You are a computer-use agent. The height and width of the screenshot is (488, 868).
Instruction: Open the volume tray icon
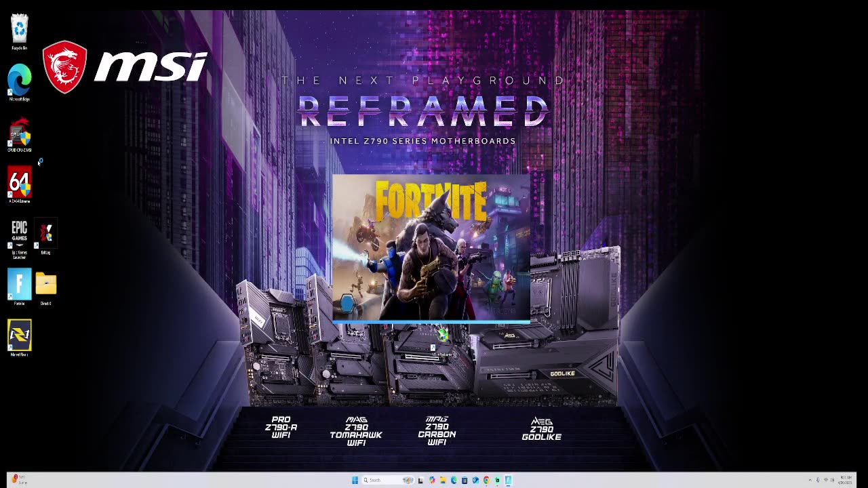tap(832, 480)
